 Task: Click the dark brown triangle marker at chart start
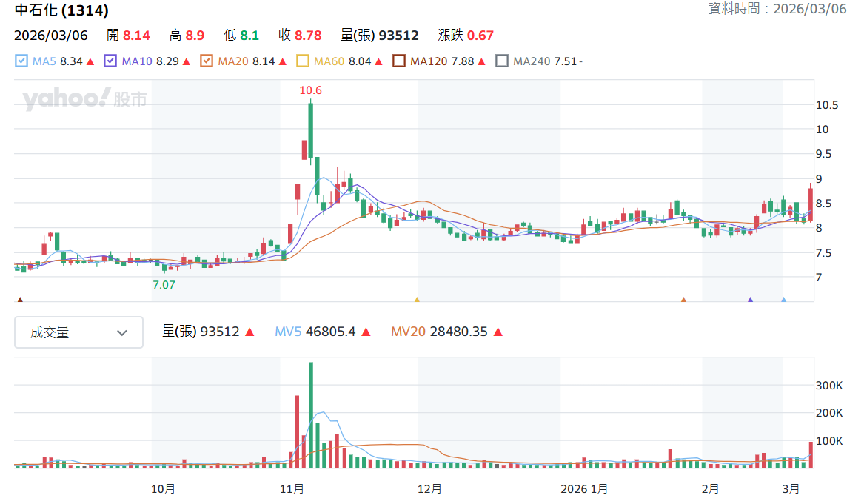pyautogui.click(x=21, y=300)
